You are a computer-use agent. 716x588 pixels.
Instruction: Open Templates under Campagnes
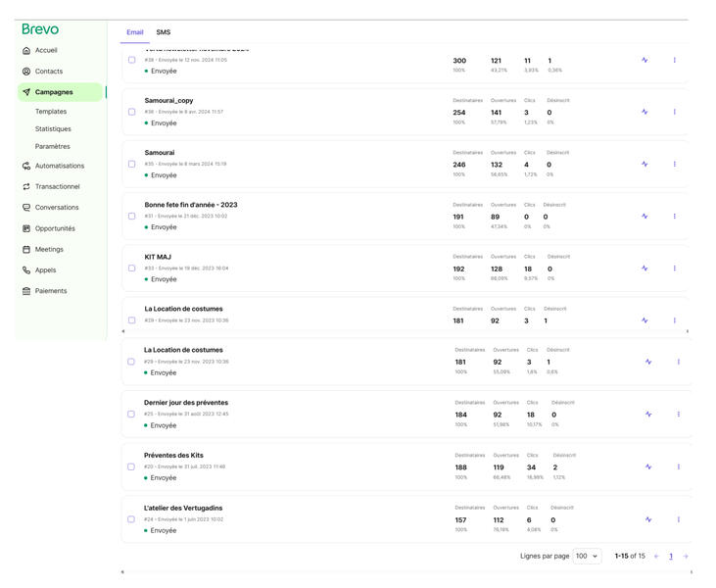pos(51,112)
